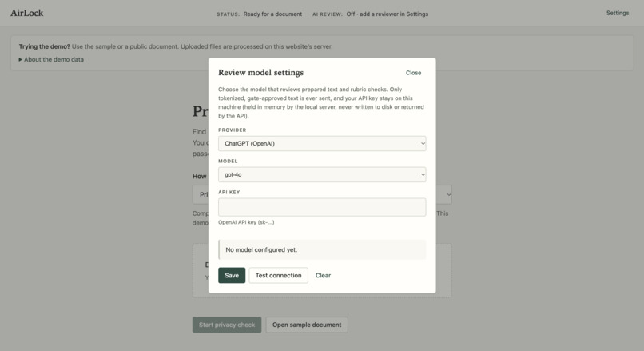Image resolution: width=644 pixels, height=351 pixels.
Task: Click the AI Review status text
Action: [x=370, y=14]
